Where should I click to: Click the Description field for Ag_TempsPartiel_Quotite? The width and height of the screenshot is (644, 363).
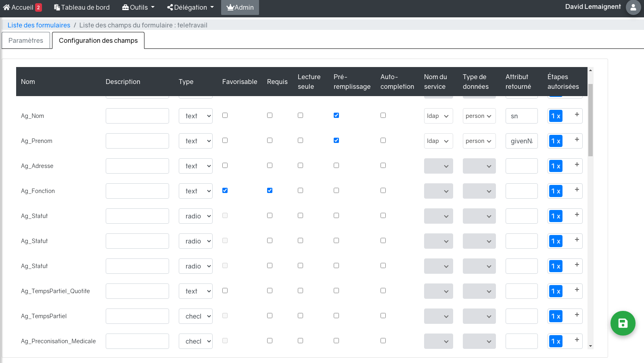point(137,291)
